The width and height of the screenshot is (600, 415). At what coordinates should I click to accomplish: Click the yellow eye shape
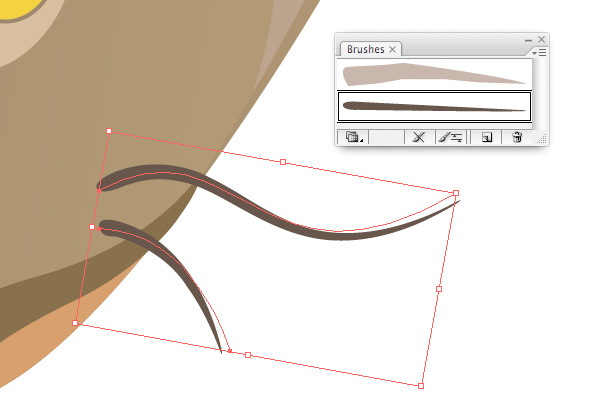17,8
